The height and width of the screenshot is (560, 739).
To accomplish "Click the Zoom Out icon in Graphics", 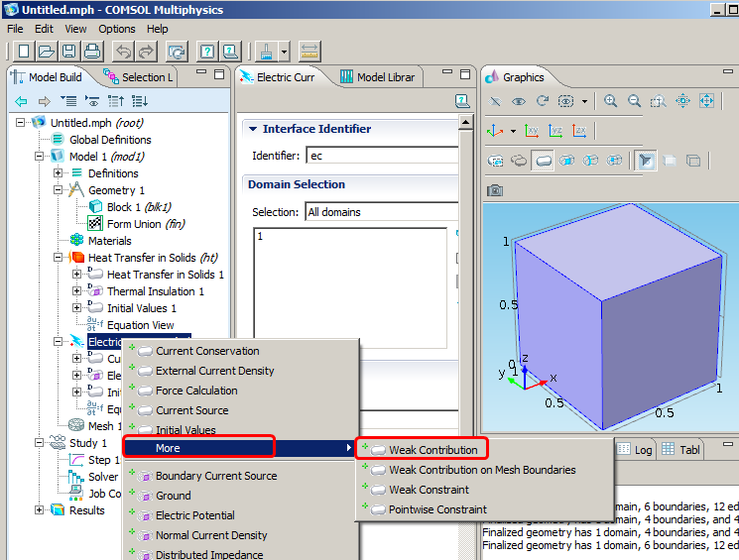I will click(x=634, y=101).
